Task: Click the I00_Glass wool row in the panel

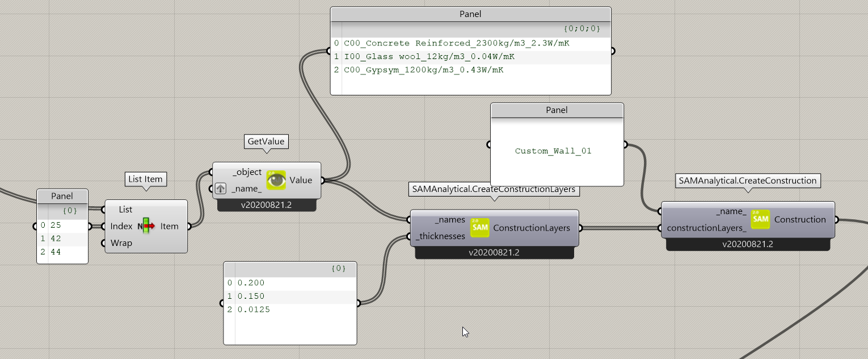Action: pyautogui.click(x=471, y=57)
